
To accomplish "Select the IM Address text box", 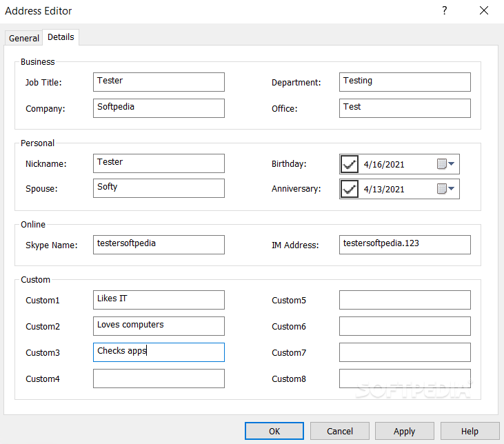I will 405,245.
